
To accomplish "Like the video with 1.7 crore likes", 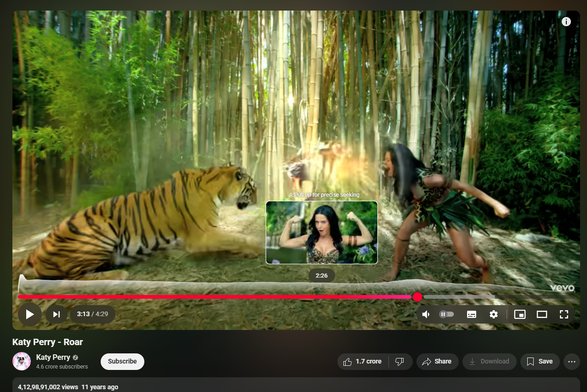I will click(x=363, y=362).
